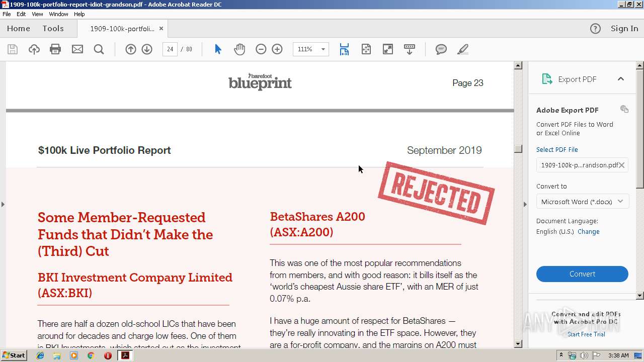Click the right pane scrollbar thumb
Image resolution: width=644 pixels, height=362 pixels.
(x=640, y=128)
